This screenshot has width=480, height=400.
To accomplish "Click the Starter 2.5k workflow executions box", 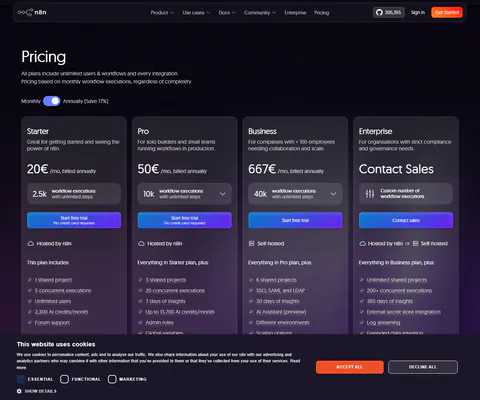I will click(74, 194).
